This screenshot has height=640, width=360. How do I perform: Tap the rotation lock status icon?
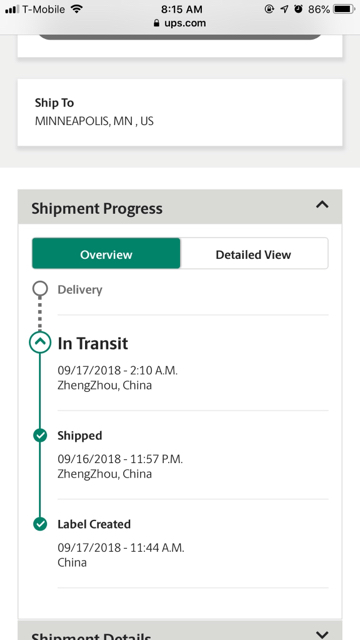pos(269,9)
